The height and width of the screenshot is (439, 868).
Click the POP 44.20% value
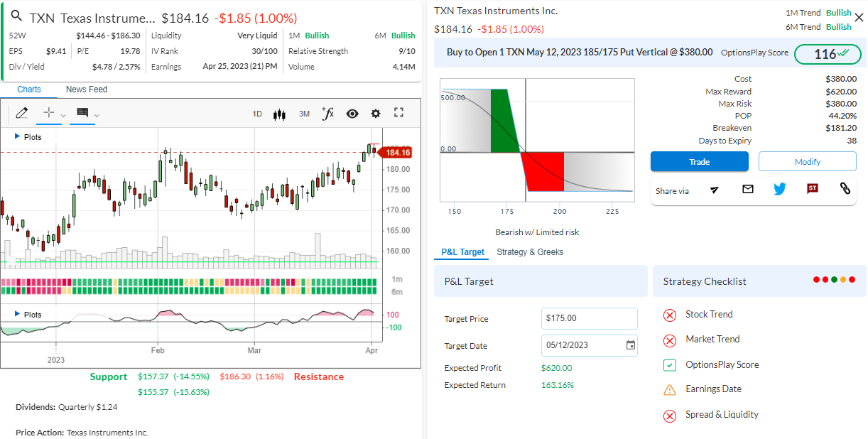[842, 116]
